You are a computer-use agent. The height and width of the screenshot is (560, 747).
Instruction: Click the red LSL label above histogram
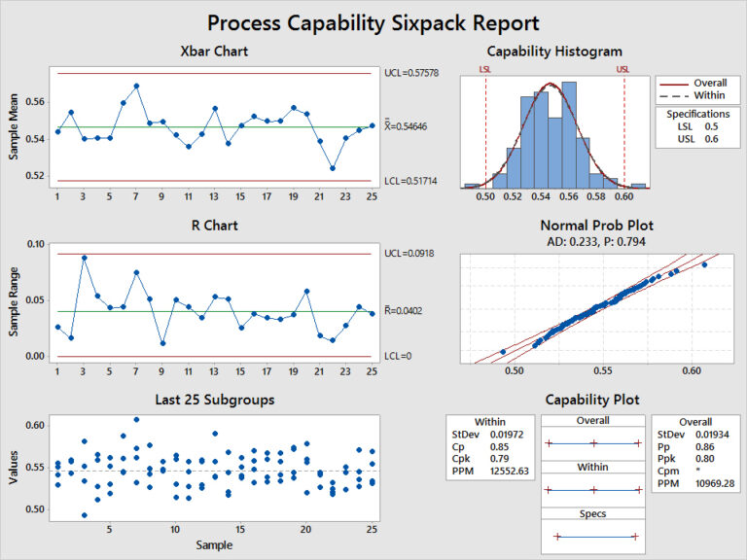pyautogui.click(x=484, y=70)
